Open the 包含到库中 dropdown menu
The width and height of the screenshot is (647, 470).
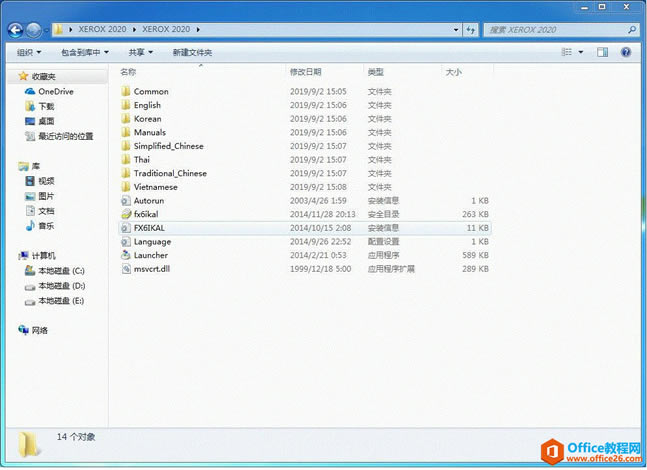tap(85, 52)
